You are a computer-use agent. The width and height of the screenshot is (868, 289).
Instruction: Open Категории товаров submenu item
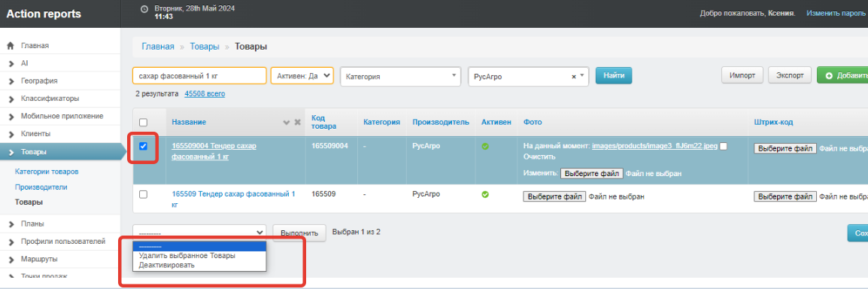(47, 172)
